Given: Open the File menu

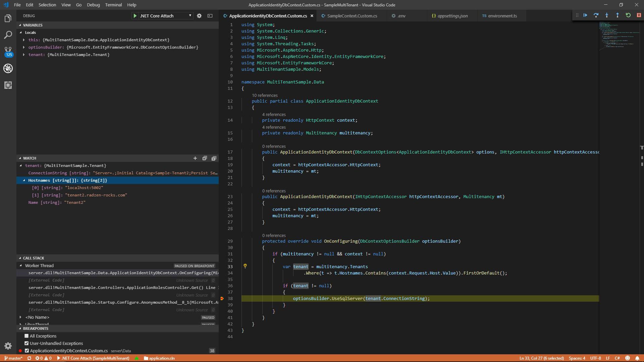Looking at the screenshot, I should point(17,5).
